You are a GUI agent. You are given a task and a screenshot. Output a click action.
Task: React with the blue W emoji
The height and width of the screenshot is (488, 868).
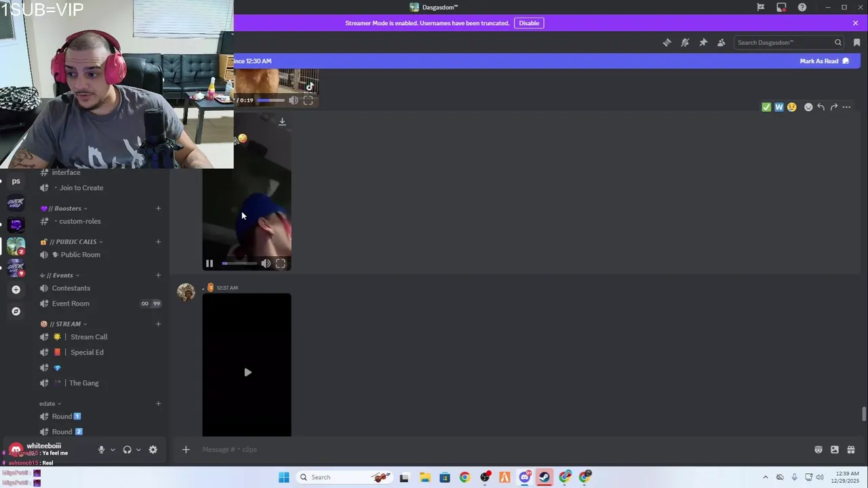(778, 107)
